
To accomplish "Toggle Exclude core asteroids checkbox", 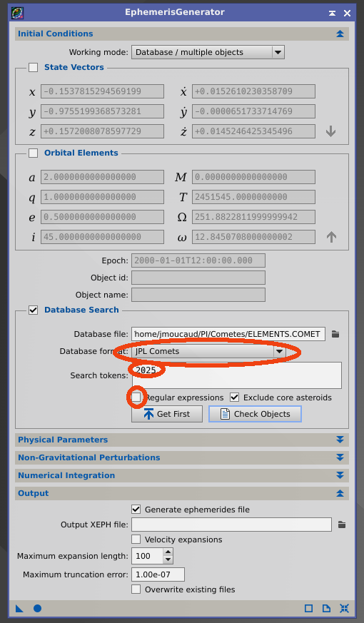I will pos(234,397).
